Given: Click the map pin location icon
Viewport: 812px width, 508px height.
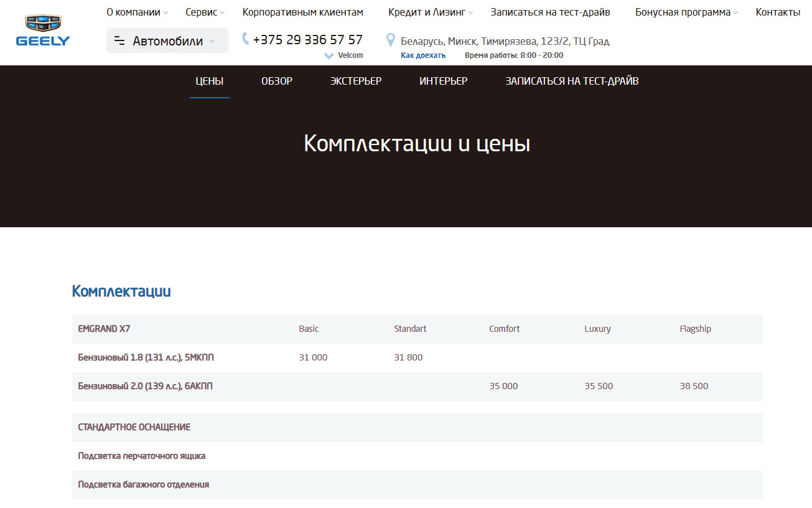Looking at the screenshot, I should [391, 40].
